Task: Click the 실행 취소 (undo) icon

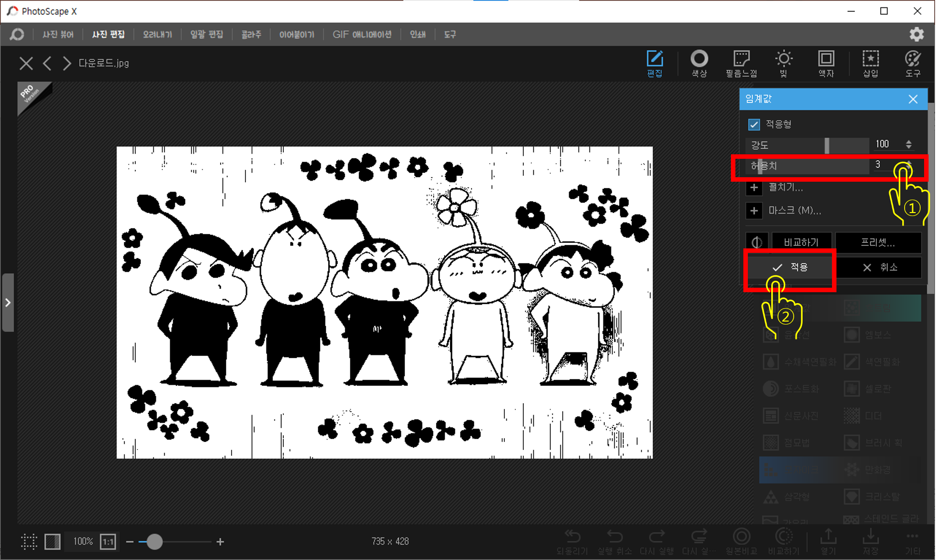Action: pyautogui.click(x=615, y=542)
